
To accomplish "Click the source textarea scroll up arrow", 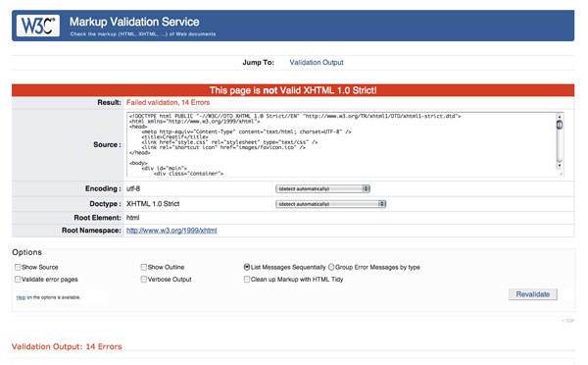I will pos(560,116).
